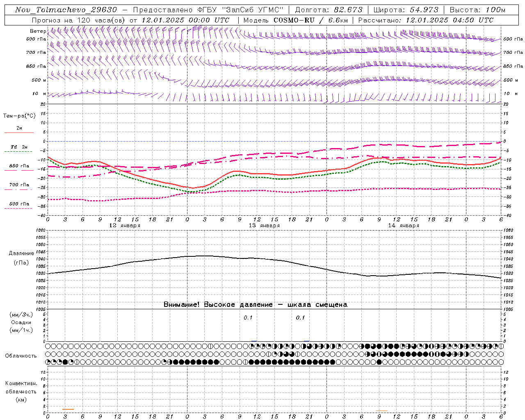Click '1005' on left pressure axis

point(40,309)
